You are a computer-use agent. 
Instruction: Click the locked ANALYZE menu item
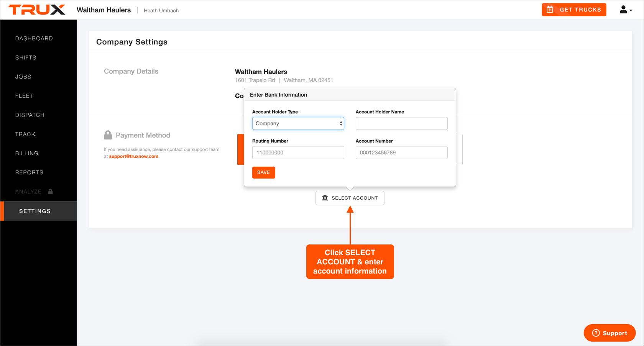[x=28, y=192]
